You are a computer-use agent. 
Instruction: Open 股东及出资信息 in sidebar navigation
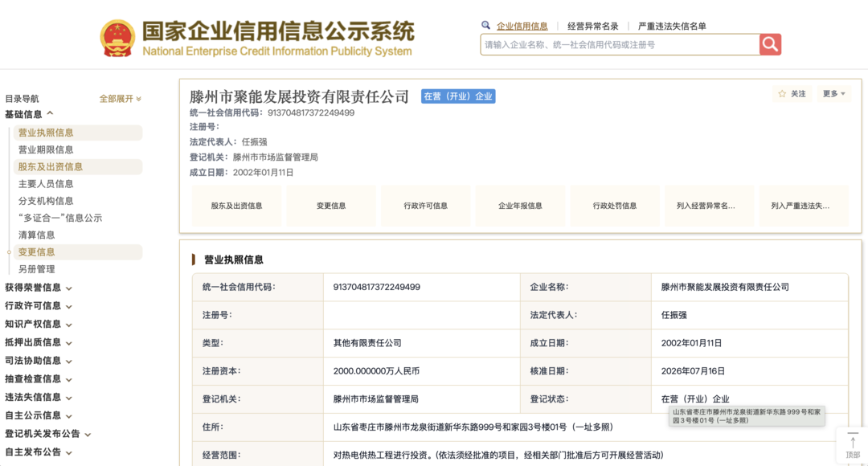click(77, 167)
